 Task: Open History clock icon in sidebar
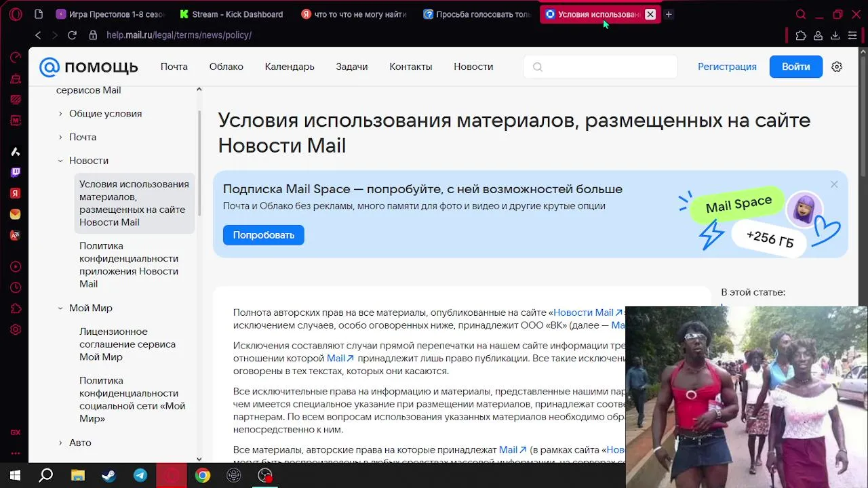tap(16, 287)
